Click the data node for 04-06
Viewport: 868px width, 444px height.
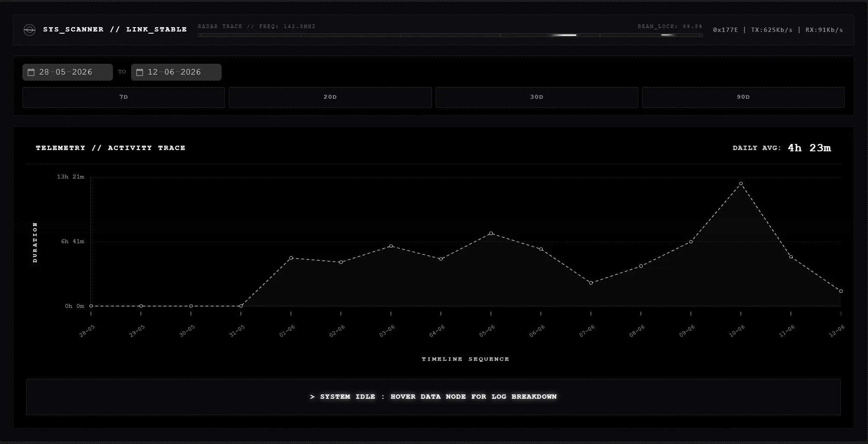pyautogui.click(x=441, y=259)
